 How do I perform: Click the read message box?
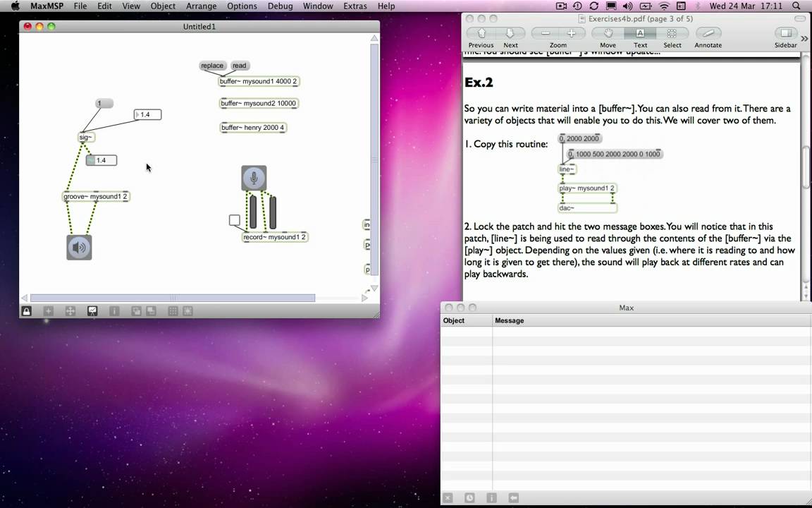click(x=239, y=66)
